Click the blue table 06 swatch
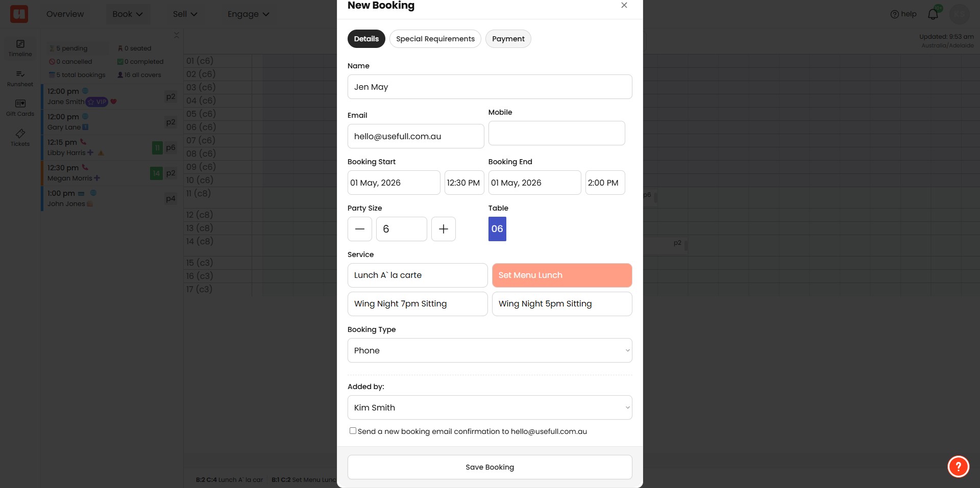Image resolution: width=980 pixels, height=488 pixels. [x=497, y=229]
